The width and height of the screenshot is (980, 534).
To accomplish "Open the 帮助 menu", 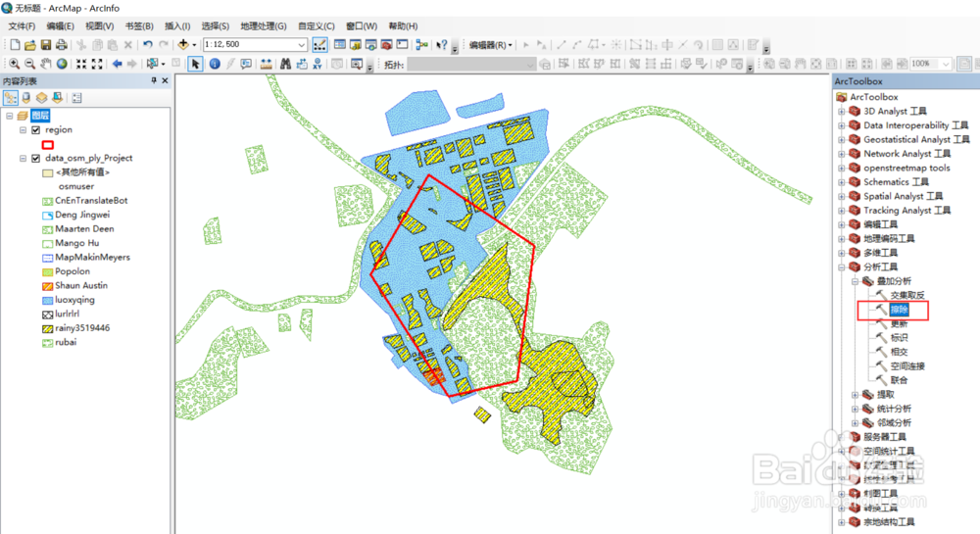I will [x=403, y=26].
